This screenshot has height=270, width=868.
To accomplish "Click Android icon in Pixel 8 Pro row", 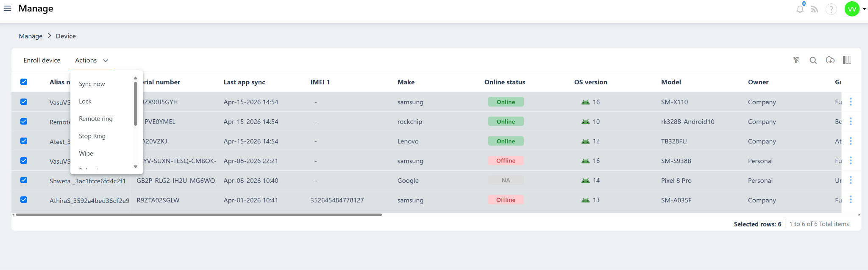I will click(585, 180).
